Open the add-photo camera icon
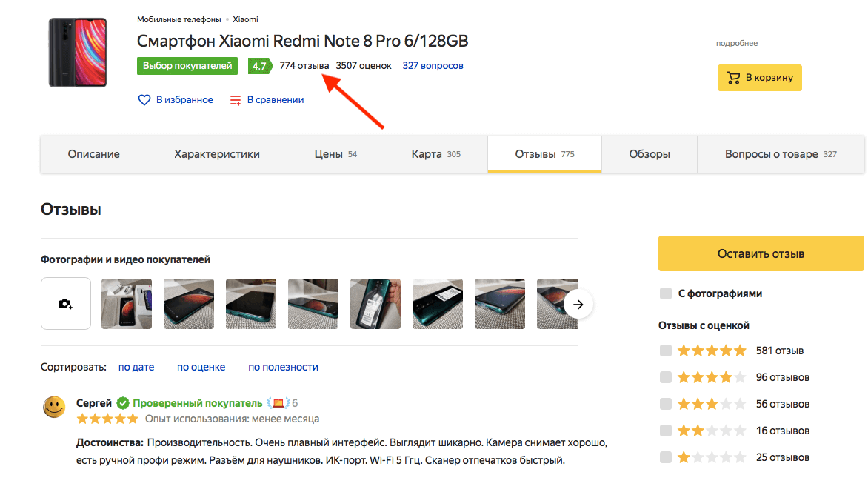The width and height of the screenshot is (868, 478). pyautogui.click(x=65, y=303)
